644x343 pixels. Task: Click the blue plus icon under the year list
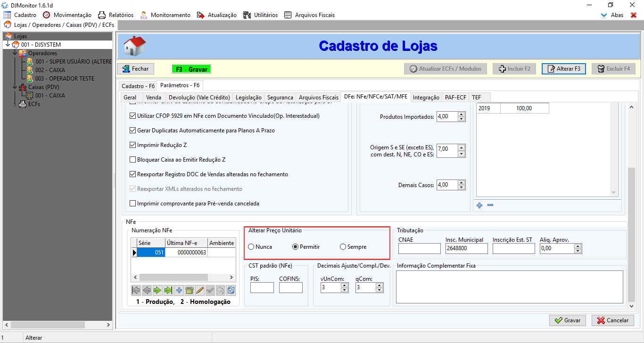click(479, 205)
